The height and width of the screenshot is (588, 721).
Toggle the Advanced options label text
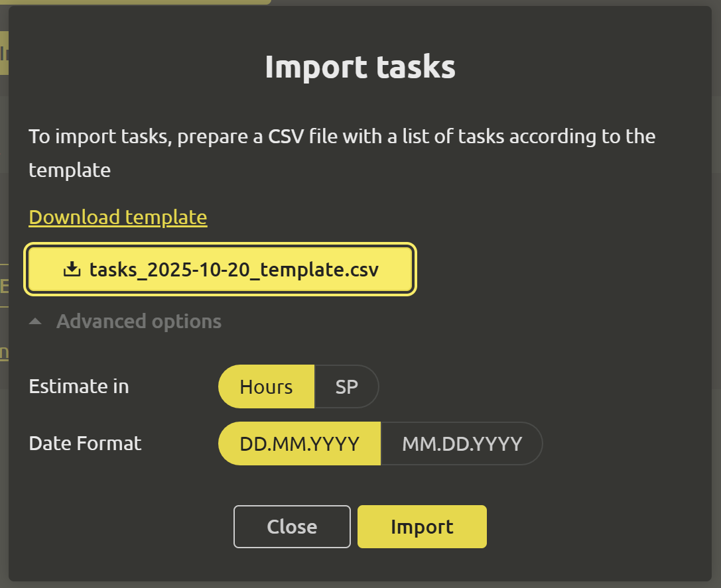click(x=139, y=322)
